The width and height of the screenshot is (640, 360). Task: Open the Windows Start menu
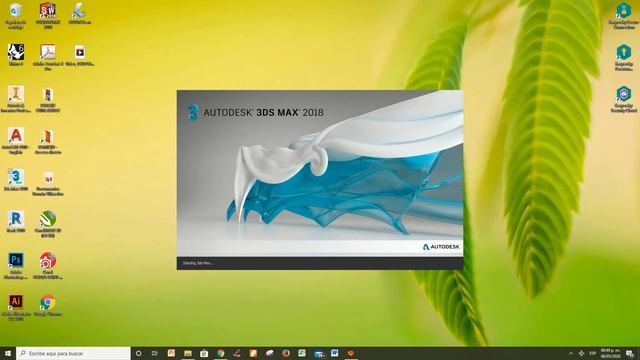coord(8,353)
